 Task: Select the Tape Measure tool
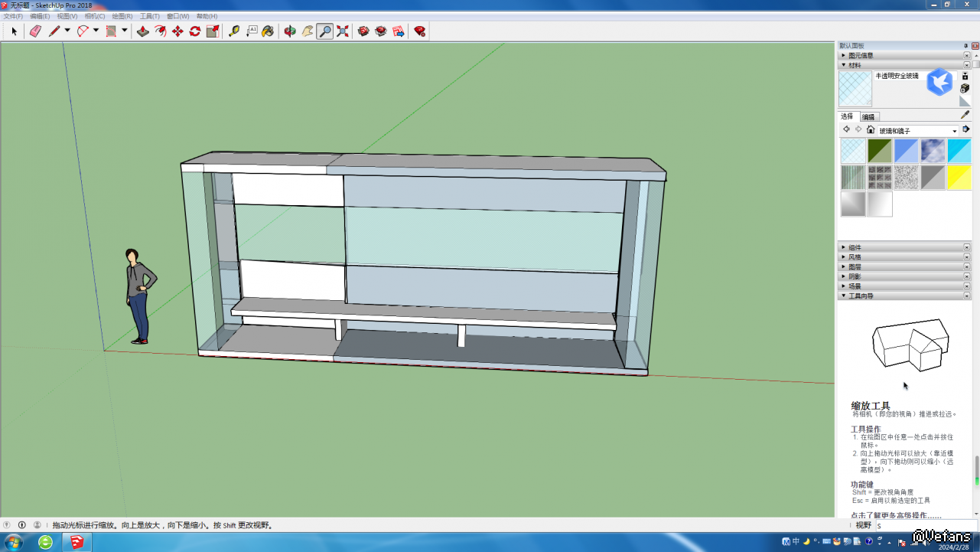tap(234, 31)
